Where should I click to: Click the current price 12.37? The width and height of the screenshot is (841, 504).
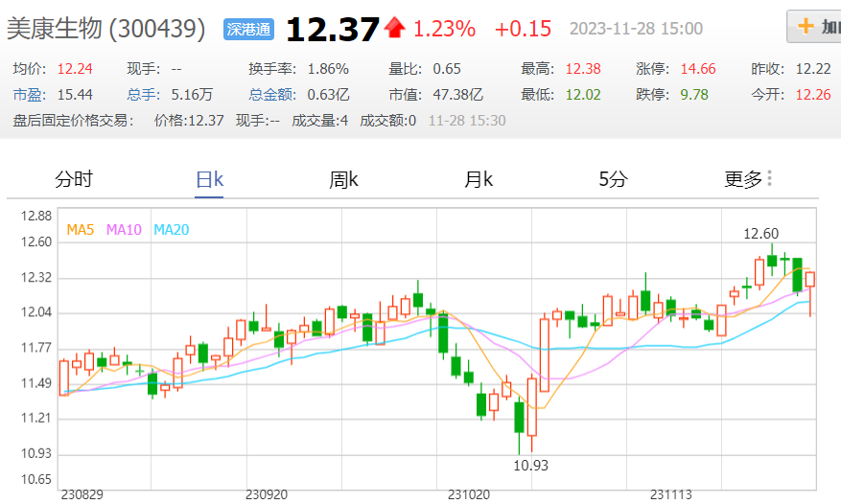coord(333,30)
